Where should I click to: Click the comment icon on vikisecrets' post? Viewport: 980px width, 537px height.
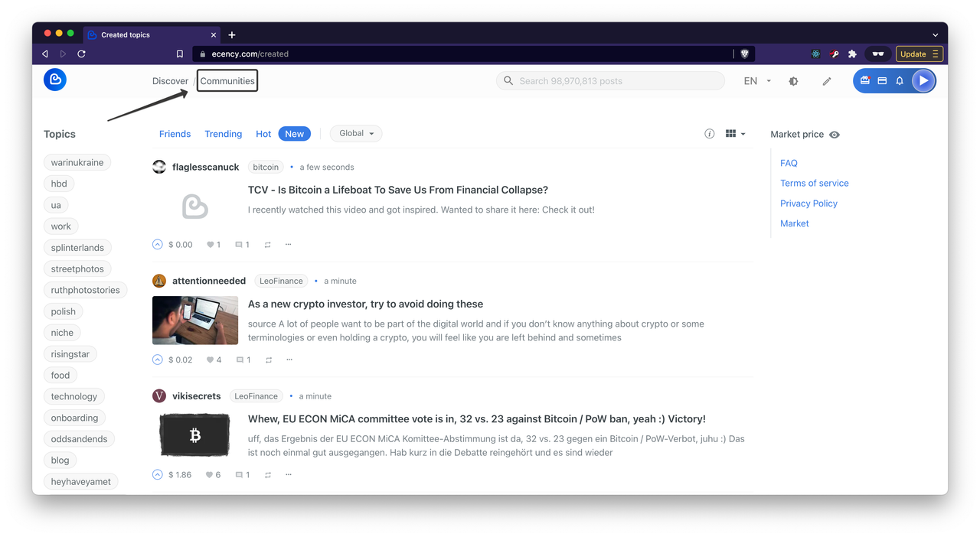click(x=238, y=474)
